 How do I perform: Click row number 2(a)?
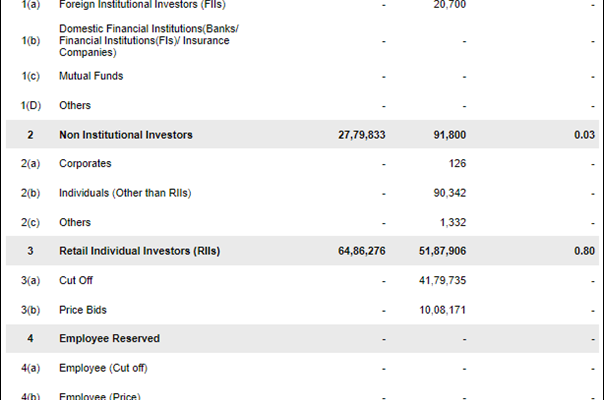tap(30, 163)
